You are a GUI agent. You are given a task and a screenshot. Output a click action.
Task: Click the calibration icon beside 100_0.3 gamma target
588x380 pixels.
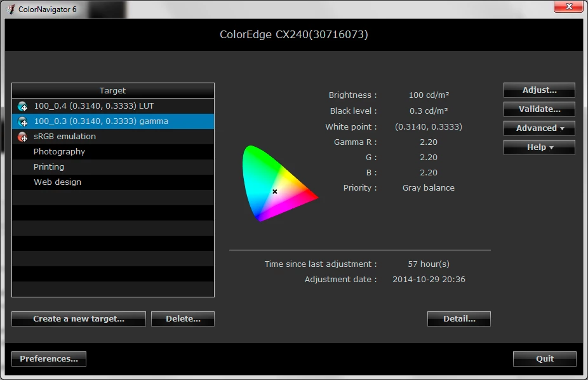click(22, 121)
